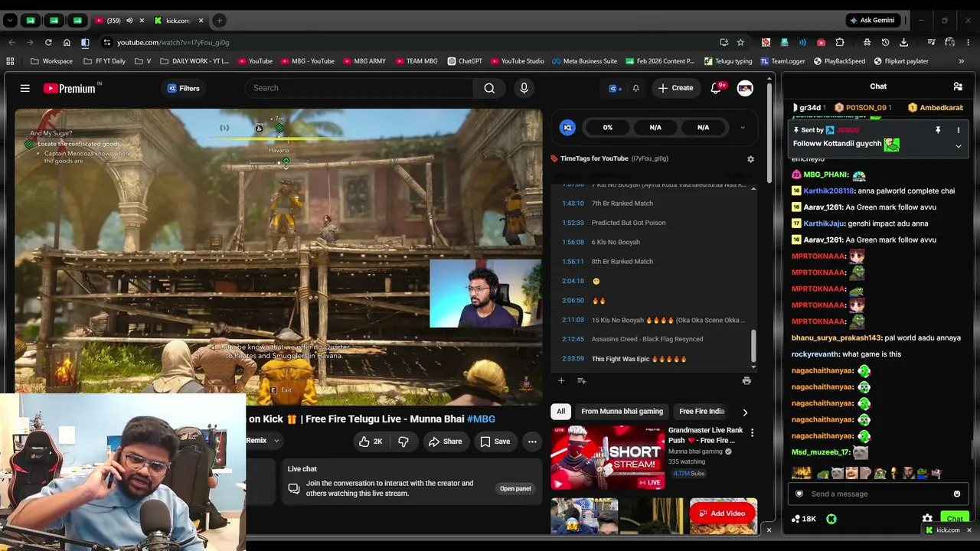Click the red Add Video button

coord(723,513)
